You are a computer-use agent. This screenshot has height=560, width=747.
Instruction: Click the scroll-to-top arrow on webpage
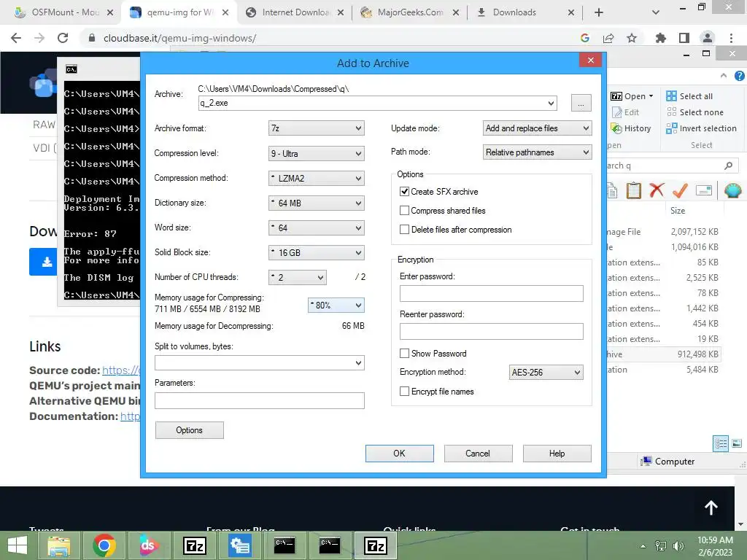pyautogui.click(x=711, y=507)
